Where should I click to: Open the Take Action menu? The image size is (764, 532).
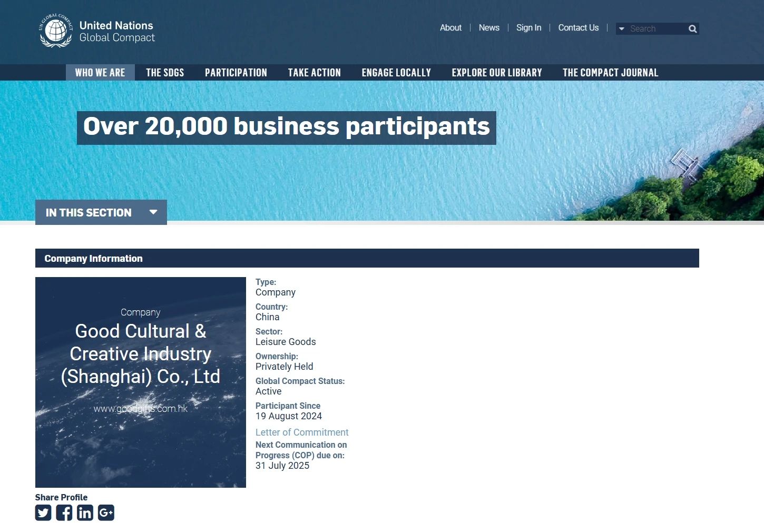coord(315,73)
